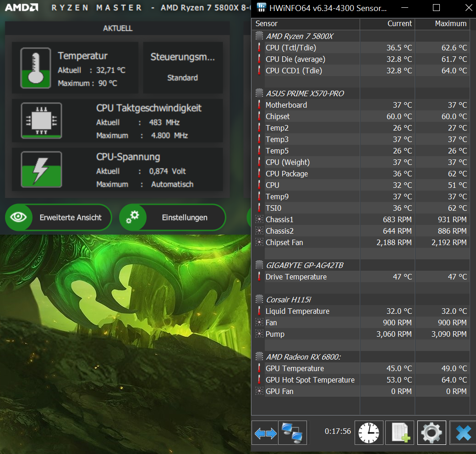476x454 pixels.
Task: Select the CPU (Weight) sensor row
Action: (x=361, y=162)
